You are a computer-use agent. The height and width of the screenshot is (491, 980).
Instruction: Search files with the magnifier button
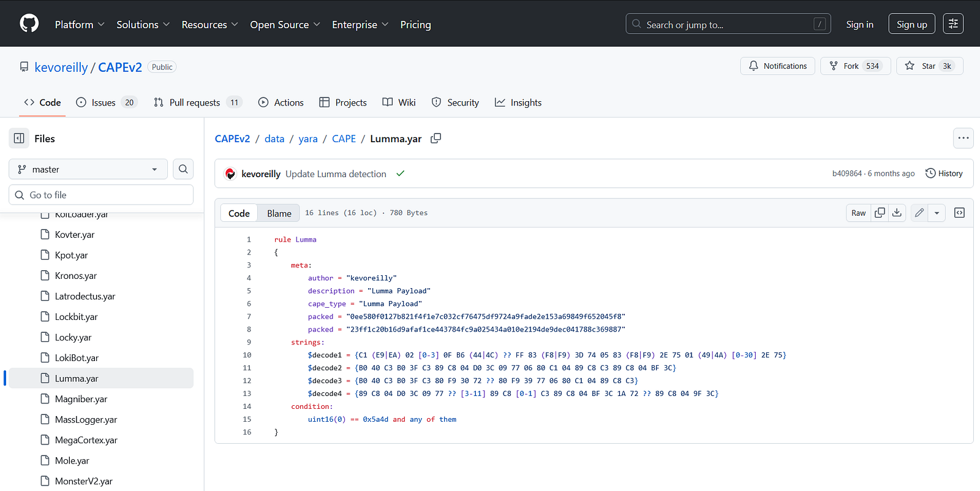[x=183, y=169]
